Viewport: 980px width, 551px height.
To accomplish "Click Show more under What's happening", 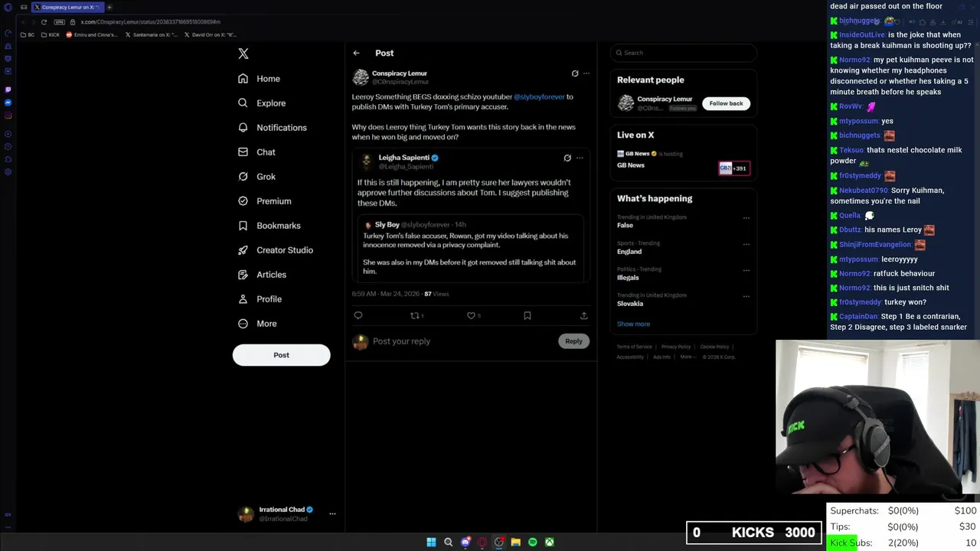I will pyautogui.click(x=633, y=324).
